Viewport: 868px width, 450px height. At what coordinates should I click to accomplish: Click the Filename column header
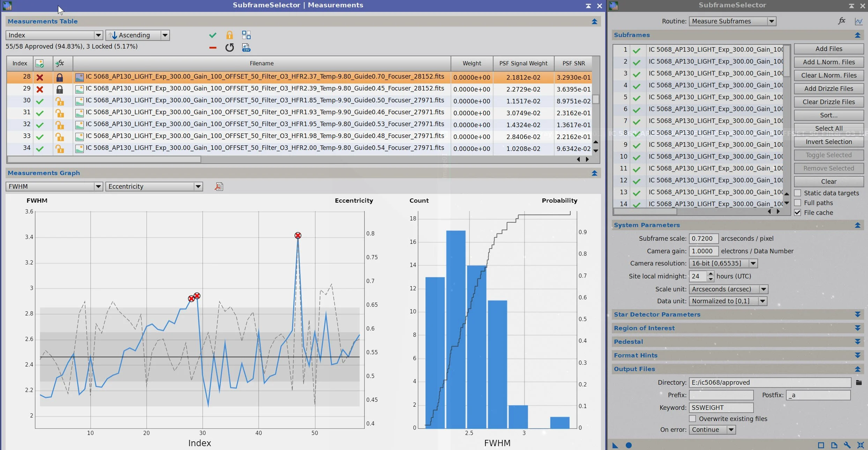click(261, 63)
